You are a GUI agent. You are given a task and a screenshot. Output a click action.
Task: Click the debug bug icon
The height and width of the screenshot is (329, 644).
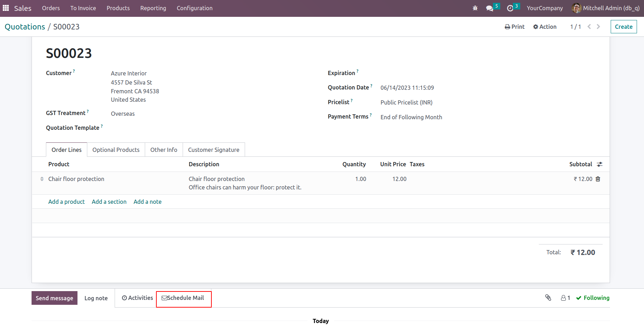pos(475,8)
